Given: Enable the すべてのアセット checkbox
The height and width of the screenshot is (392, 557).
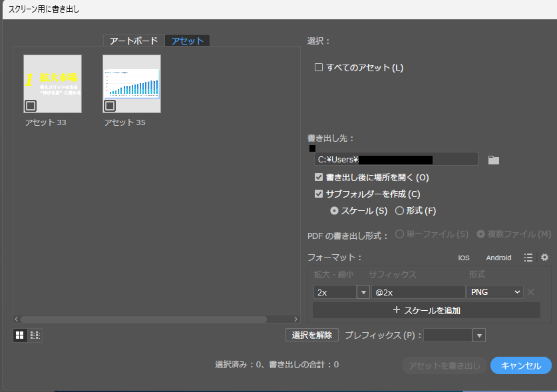Looking at the screenshot, I should click(319, 67).
